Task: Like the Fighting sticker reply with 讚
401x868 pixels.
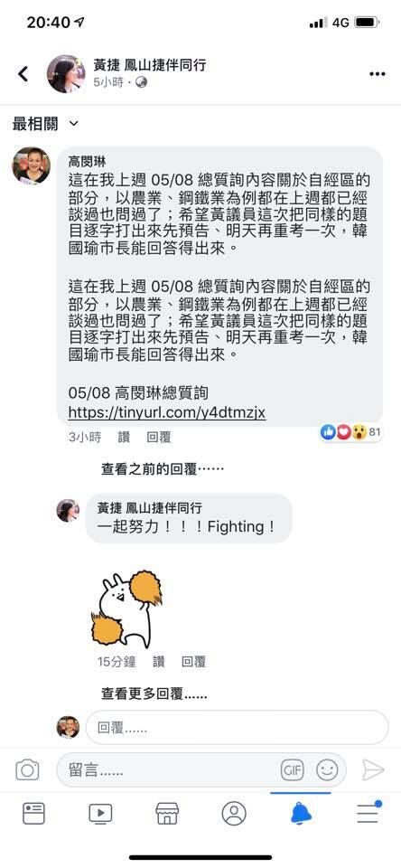Action: coord(159,661)
